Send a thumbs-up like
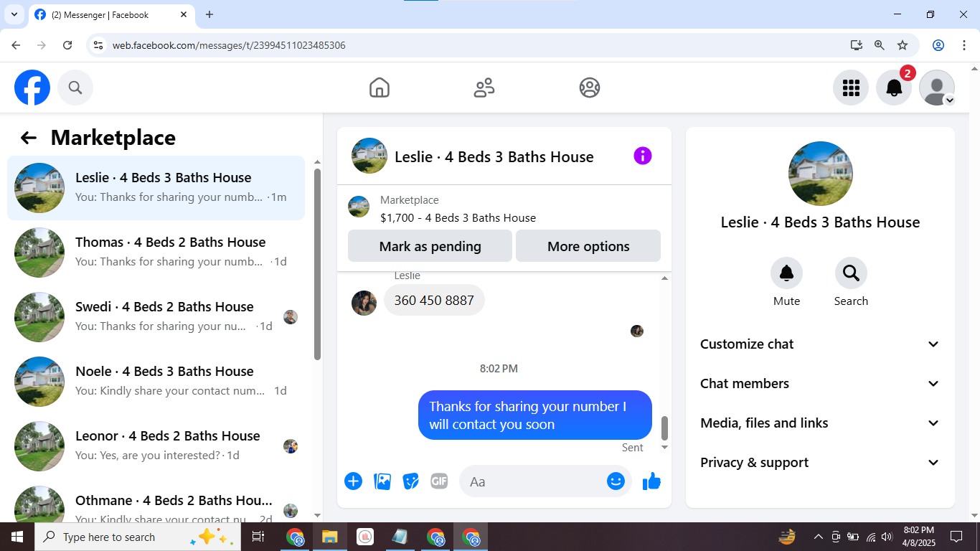Viewport: 980px width, 551px height. coord(651,481)
